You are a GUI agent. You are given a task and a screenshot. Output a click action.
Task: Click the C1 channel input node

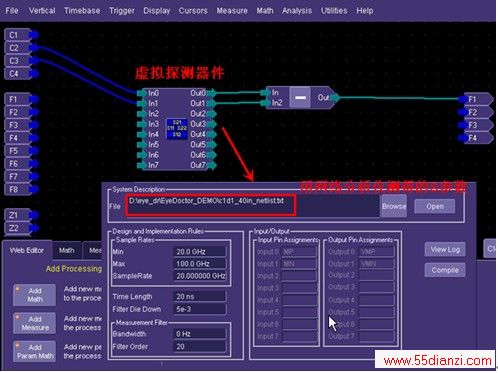click(19, 35)
